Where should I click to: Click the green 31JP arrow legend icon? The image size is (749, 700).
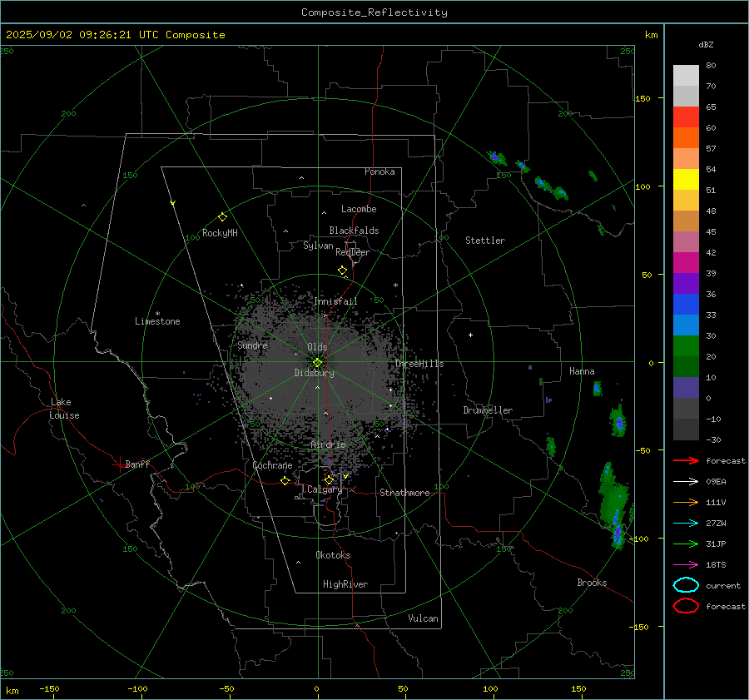(x=686, y=544)
